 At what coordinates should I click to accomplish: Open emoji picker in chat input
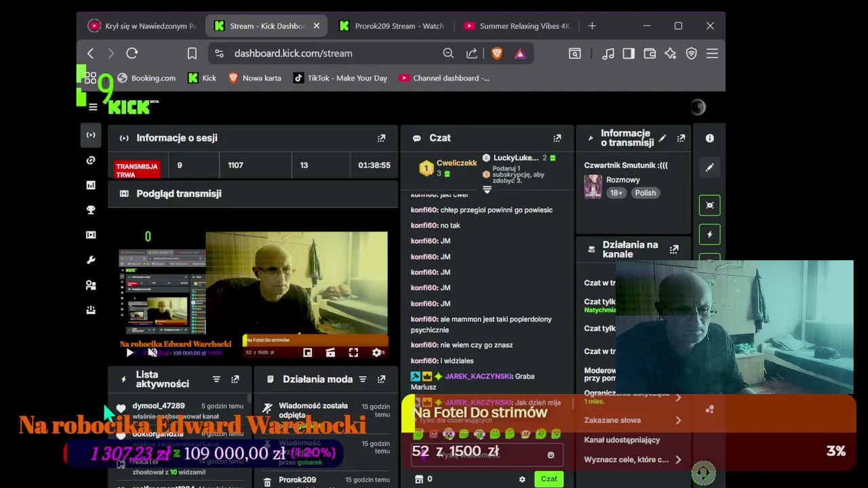tap(551, 455)
